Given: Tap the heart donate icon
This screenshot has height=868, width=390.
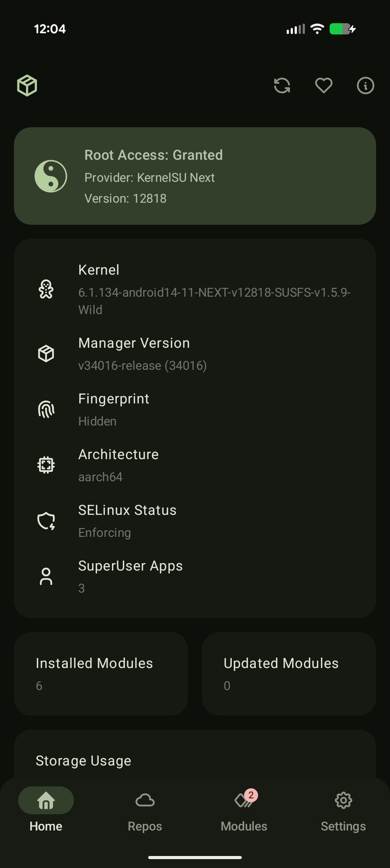Looking at the screenshot, I should pyautogui.click(x=323, y=85).
